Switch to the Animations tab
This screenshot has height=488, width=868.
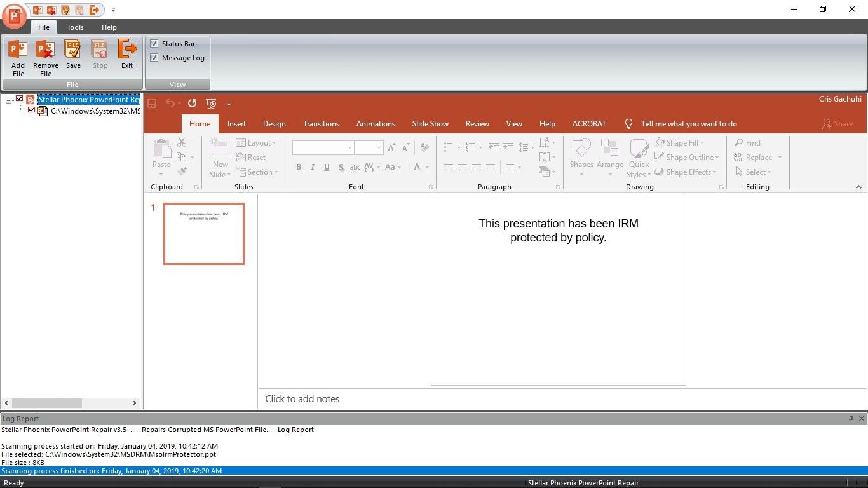click(x=376, y=124)
